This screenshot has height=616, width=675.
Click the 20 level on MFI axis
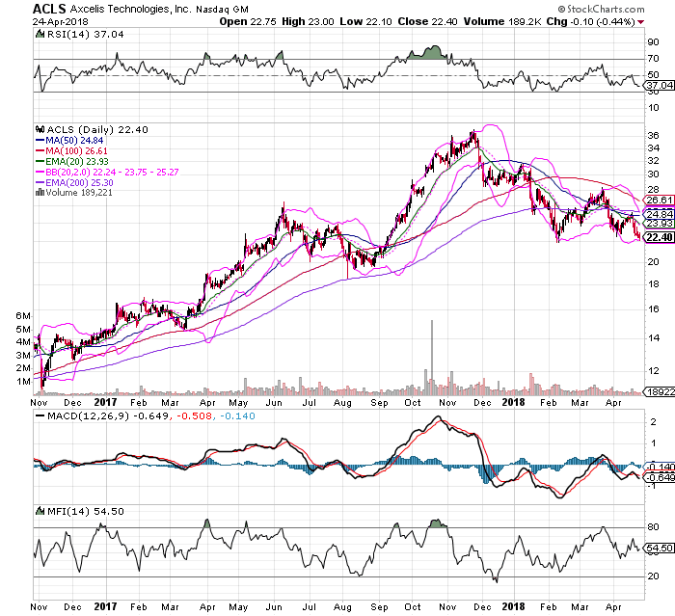[x=653, y=576]
